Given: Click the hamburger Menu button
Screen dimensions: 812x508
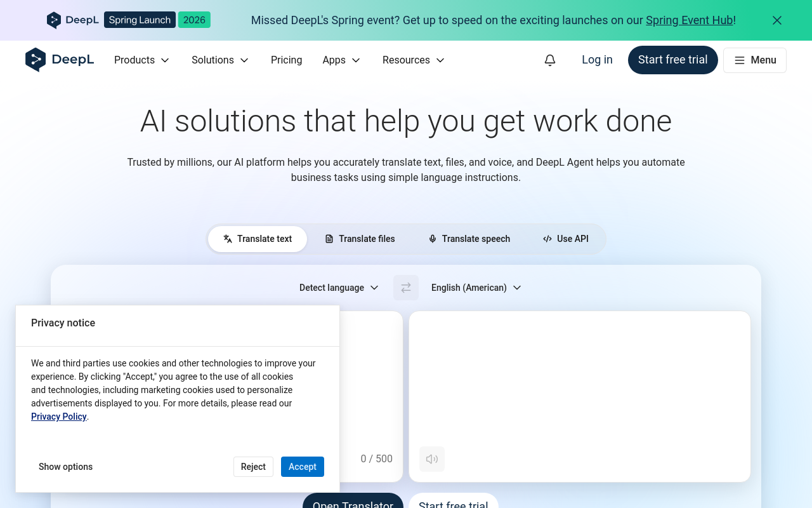Looking at the screenshot, I should (x=755, y=60).
